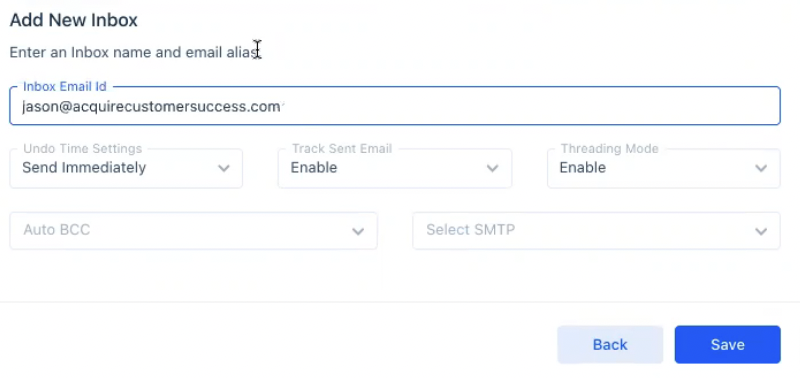Click the Threading Mode chevron arrow
This screenshot has height=378, width=800.
click(x=761, y=168)
